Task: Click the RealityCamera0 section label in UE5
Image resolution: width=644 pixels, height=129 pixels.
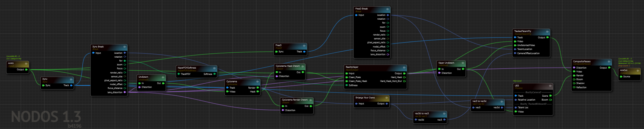Action: [533, 92]
